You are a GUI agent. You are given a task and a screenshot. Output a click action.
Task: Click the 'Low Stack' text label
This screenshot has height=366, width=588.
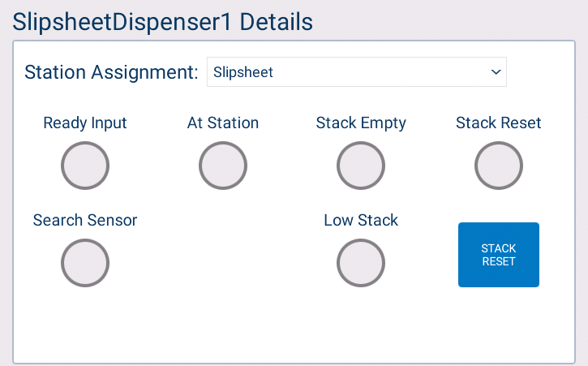pyautogui.click(x=361, y=220)
